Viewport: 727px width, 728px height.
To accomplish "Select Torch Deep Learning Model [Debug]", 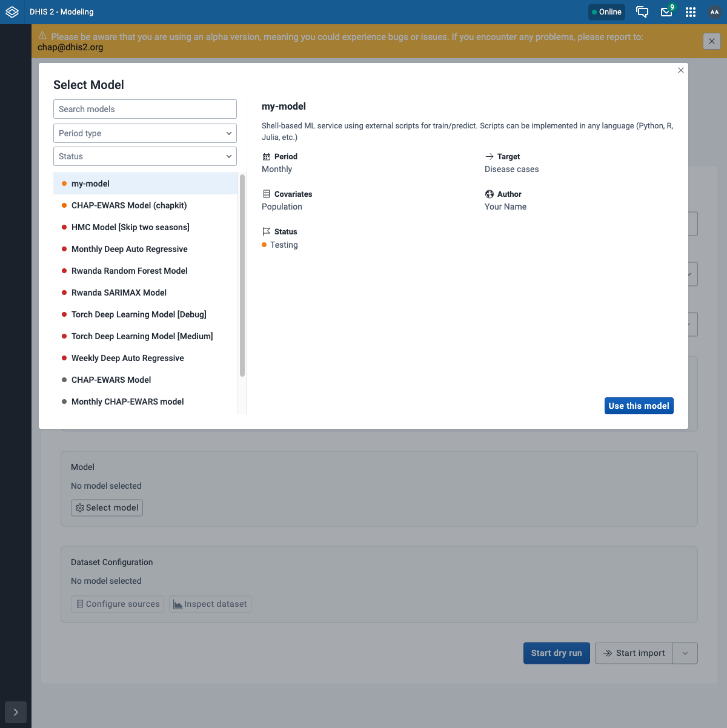I will [145, 314].
